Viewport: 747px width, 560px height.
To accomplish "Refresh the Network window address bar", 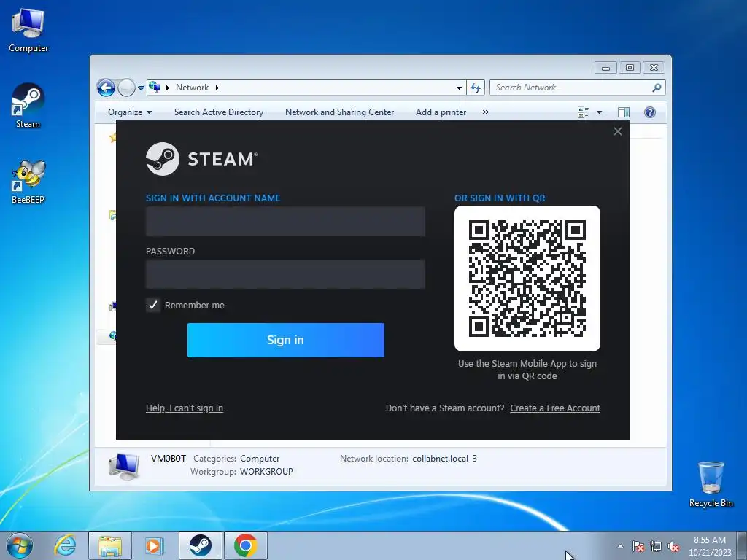I will pyautogui.click(x=476, y=87).
